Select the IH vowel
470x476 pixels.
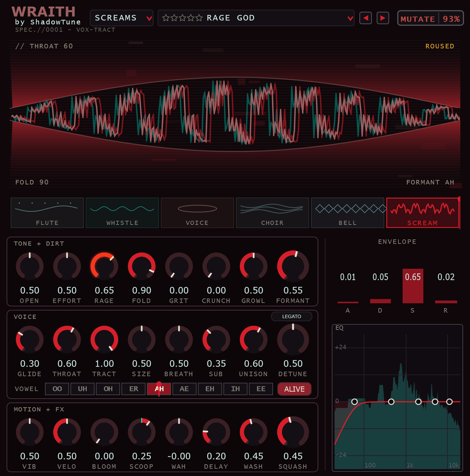click(x=235, y=389)
